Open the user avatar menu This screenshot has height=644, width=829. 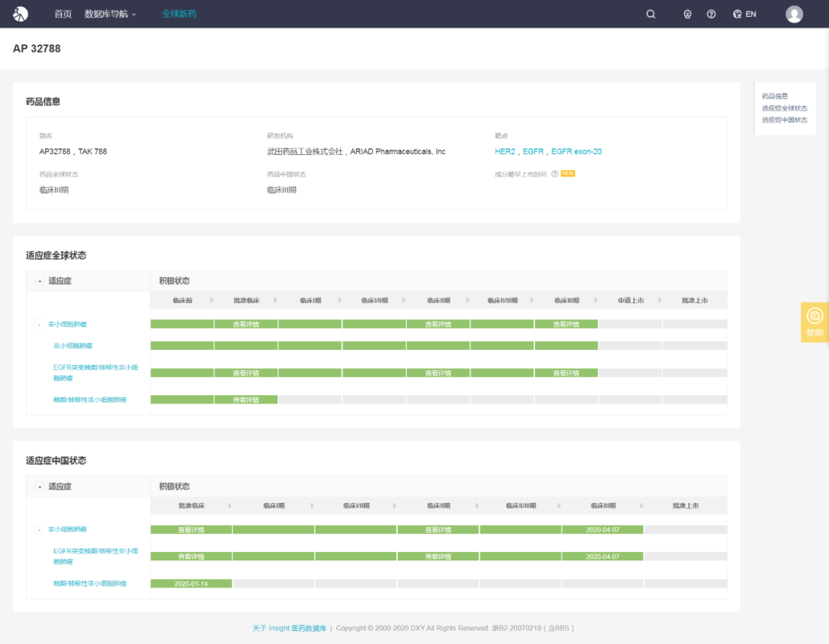(794, 15)
